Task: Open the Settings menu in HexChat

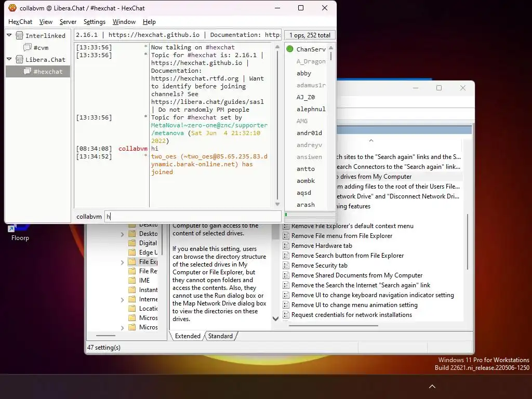Action: pos(95,22)
